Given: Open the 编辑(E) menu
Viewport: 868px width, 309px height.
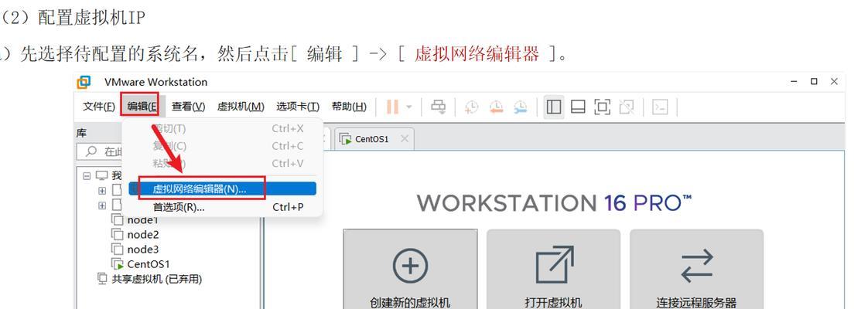Looking at the screenshot, I should click(x=142, y=106).
